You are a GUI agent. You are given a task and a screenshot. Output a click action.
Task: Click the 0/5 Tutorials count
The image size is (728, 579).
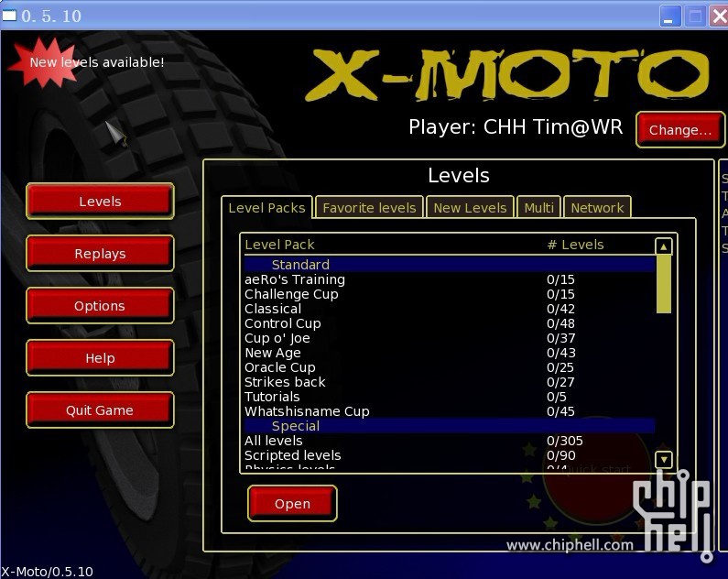coord(556,397)
